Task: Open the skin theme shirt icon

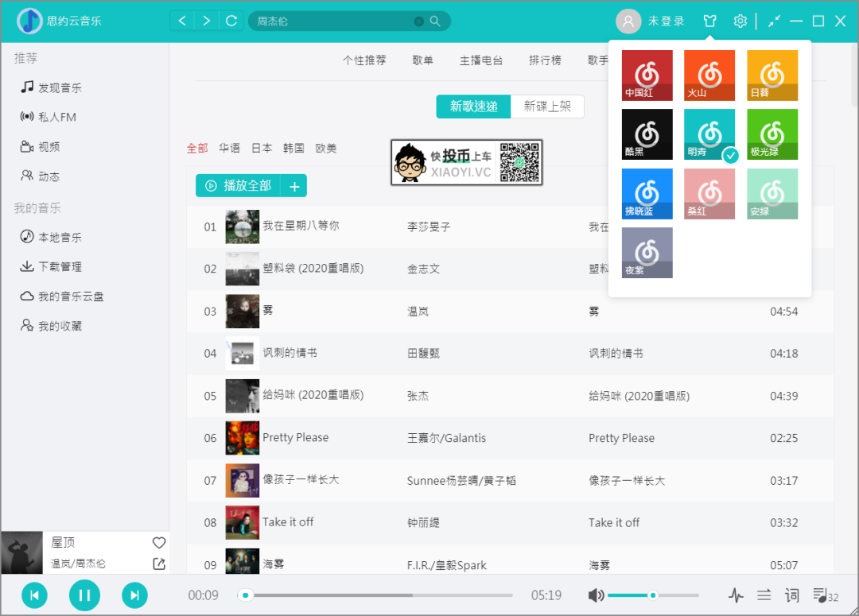Action: point(709,21)
